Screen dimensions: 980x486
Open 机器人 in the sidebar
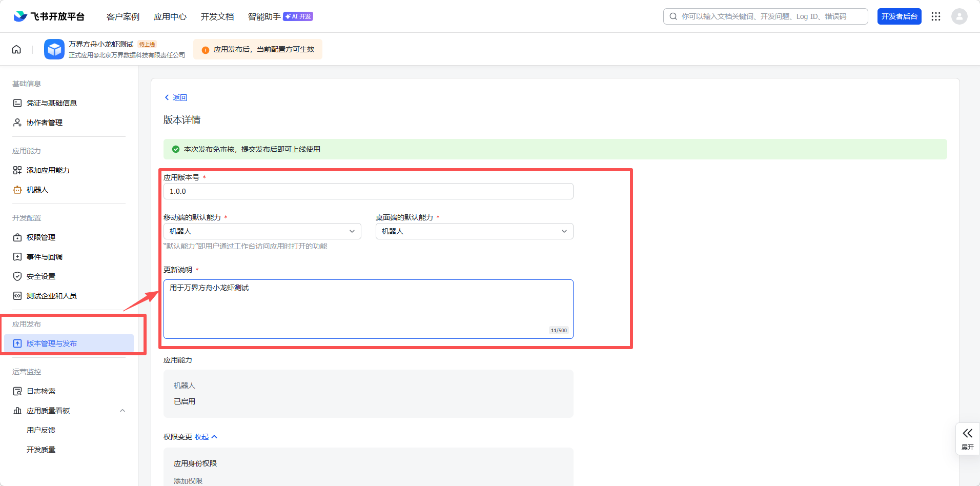point(37,190)
